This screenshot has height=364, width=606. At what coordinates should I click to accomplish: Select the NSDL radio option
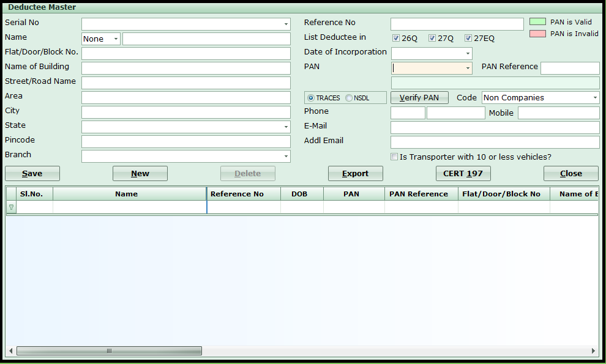[x=349, y=98]
